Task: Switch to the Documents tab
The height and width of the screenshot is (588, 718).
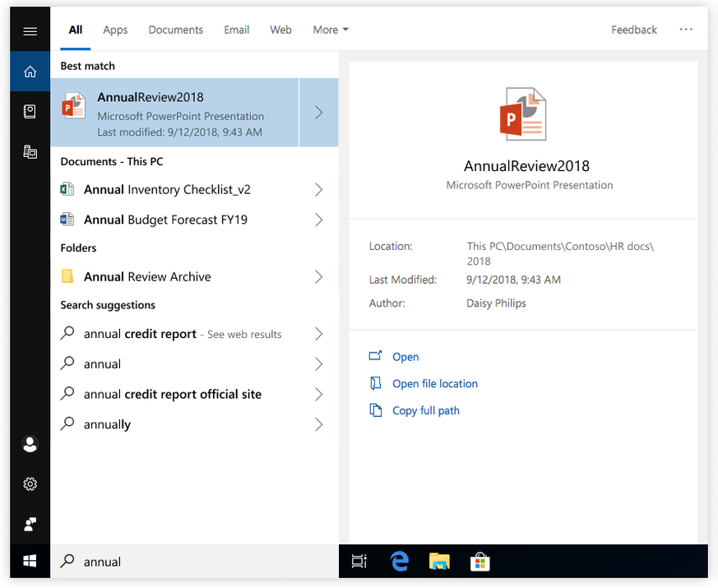Action: pyautogui.click(x=176, y=30)
